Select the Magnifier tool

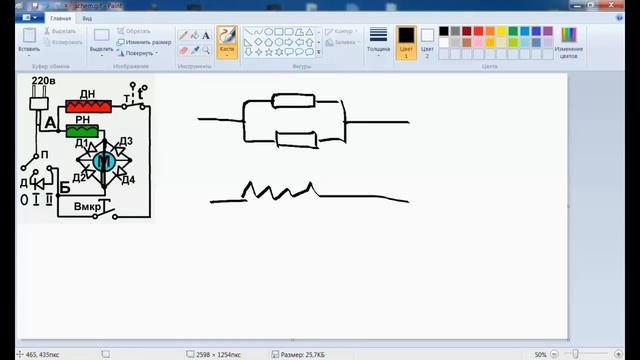click(206, 50)
